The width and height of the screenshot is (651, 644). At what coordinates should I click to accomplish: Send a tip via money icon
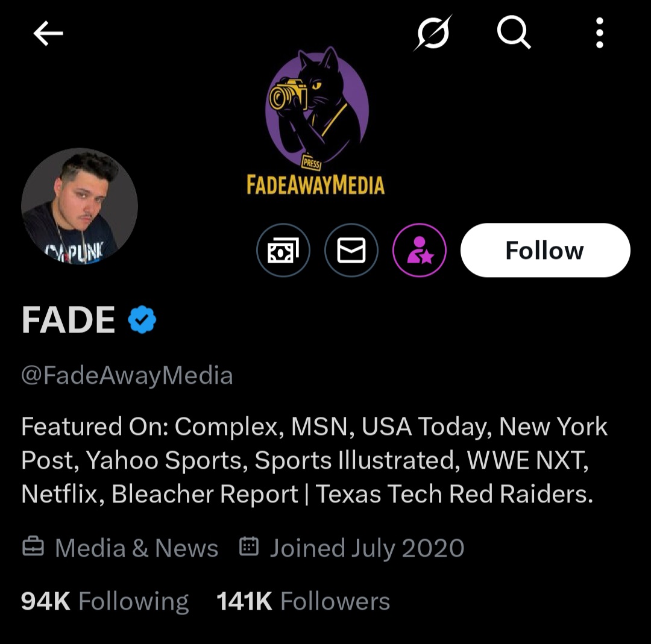283,251
